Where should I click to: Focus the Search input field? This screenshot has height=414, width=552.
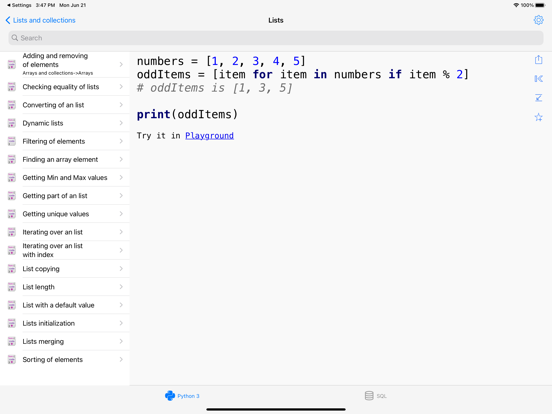coord(276,38)
